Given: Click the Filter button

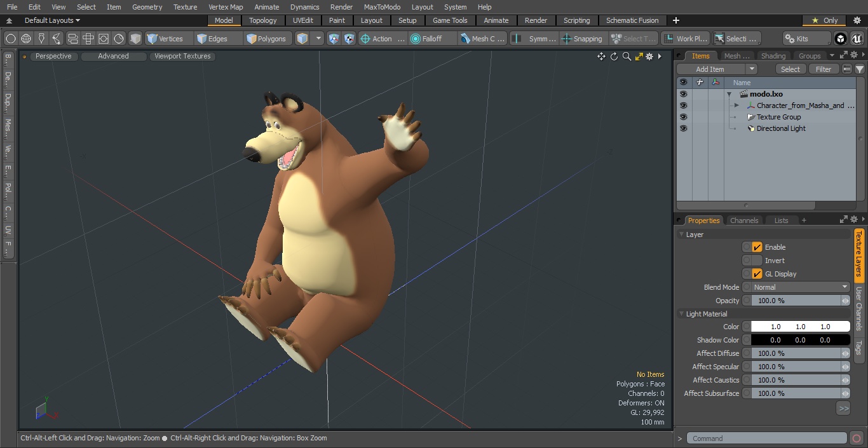Looking at the screenshot, I should [824, 69].
